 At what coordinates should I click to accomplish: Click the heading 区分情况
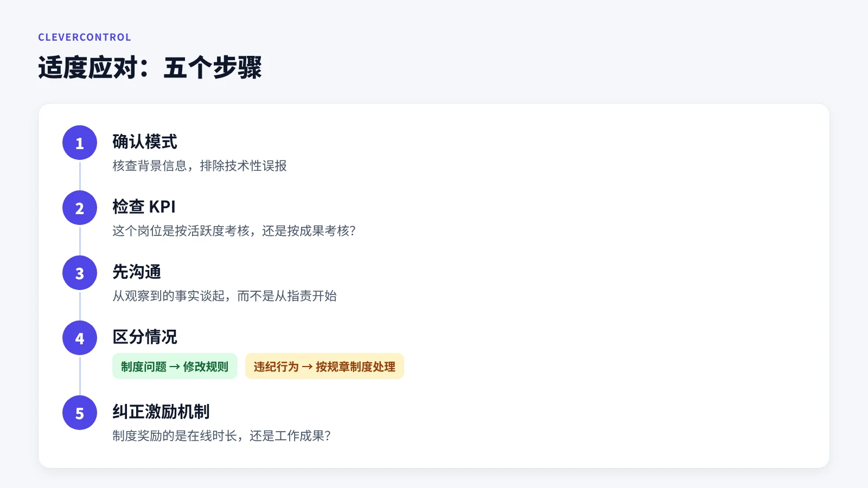[x=145, y=337]
